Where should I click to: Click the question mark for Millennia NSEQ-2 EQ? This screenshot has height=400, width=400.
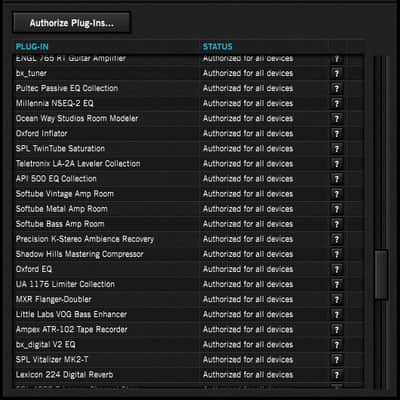point(337,103)
